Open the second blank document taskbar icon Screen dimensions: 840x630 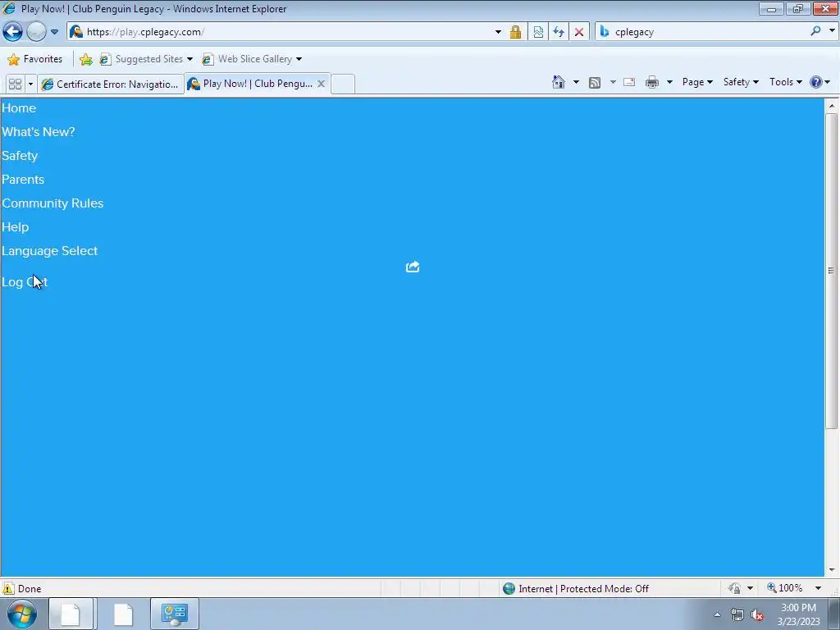point(123,614)
